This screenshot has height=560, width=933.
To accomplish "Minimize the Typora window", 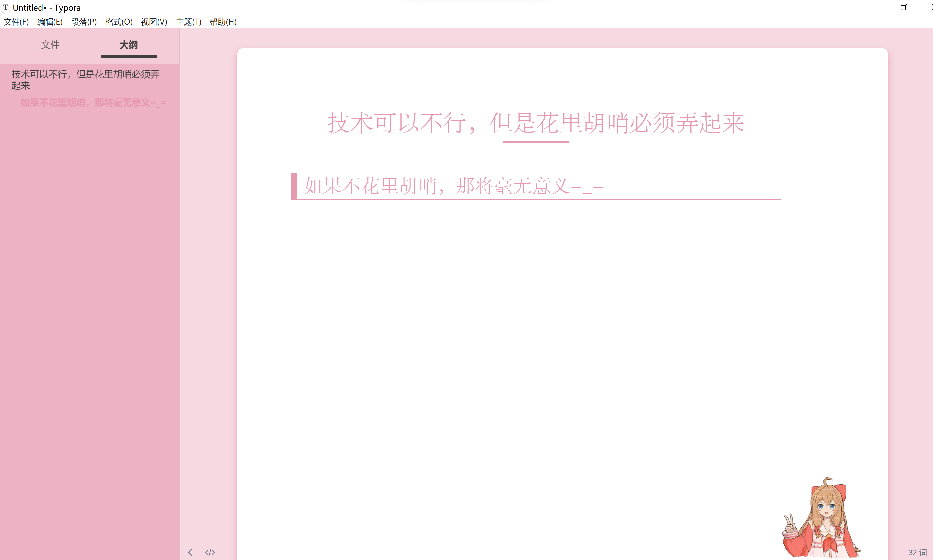I will (873, 7).
